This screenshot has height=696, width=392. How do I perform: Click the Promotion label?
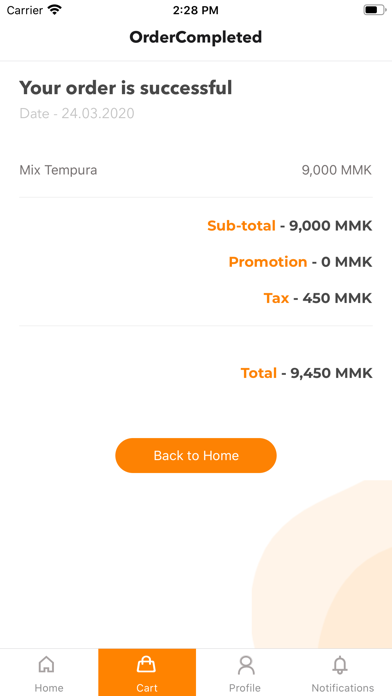pyautogui.click(x=268, y=262)
